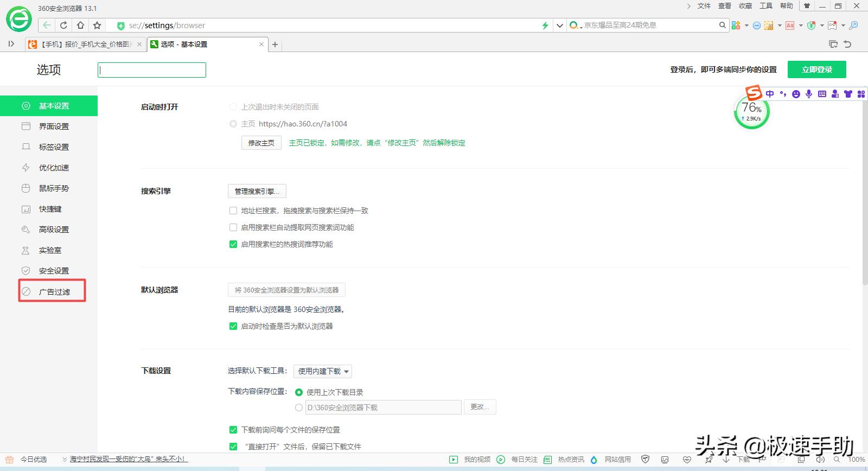Image resolution: width=868 pixels, height=471 pixels.
Task: Open the screenshot tool icon
Action: (769, 26)
